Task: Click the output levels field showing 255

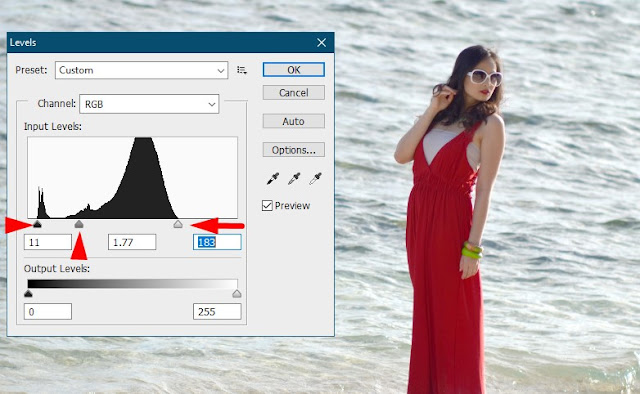Action: [x=217, y=312]
